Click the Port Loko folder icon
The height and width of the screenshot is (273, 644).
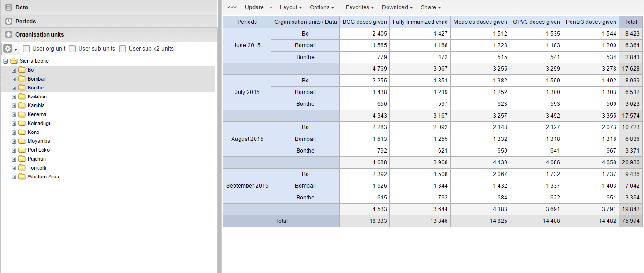pyautogui.click(x=22, y=150)
